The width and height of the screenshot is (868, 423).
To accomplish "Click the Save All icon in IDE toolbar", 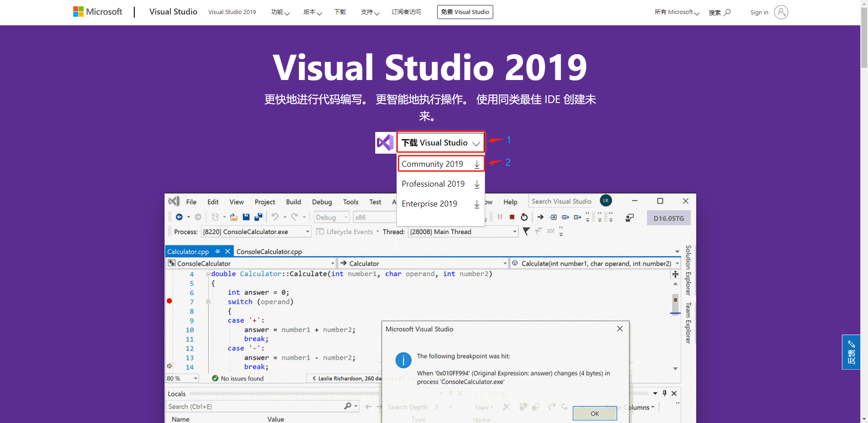I will coord(258,217).
